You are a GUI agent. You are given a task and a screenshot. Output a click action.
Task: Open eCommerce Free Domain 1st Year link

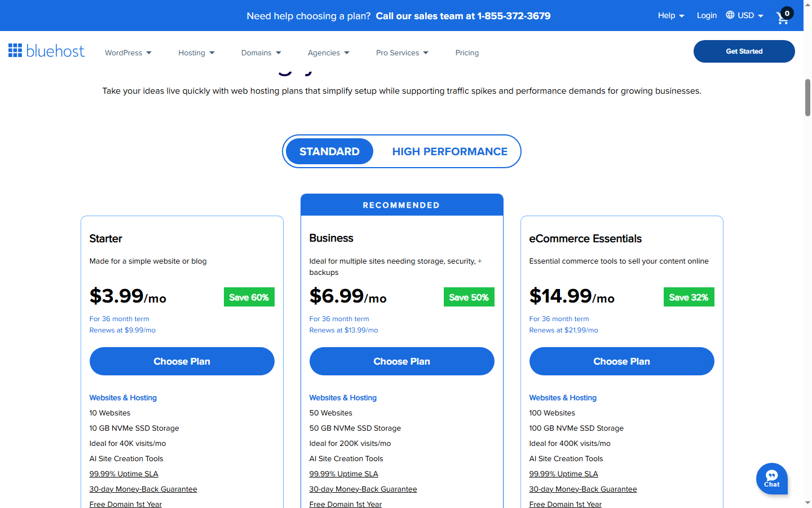565,504
